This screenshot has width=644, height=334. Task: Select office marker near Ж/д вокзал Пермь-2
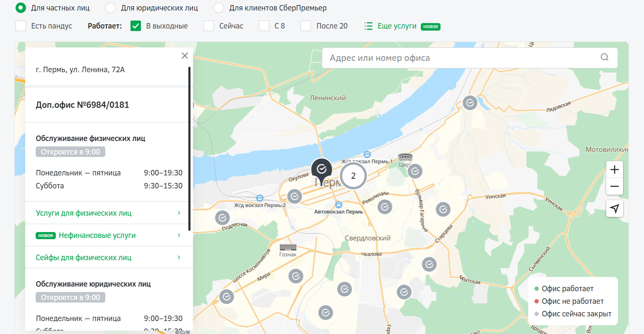[x=295, y=196]
